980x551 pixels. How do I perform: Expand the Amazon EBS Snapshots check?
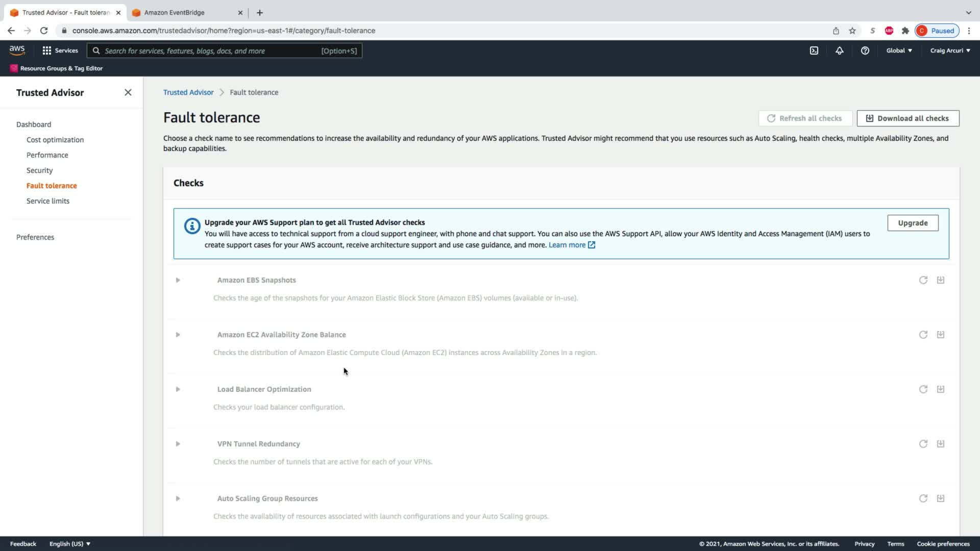coord(178,280)
